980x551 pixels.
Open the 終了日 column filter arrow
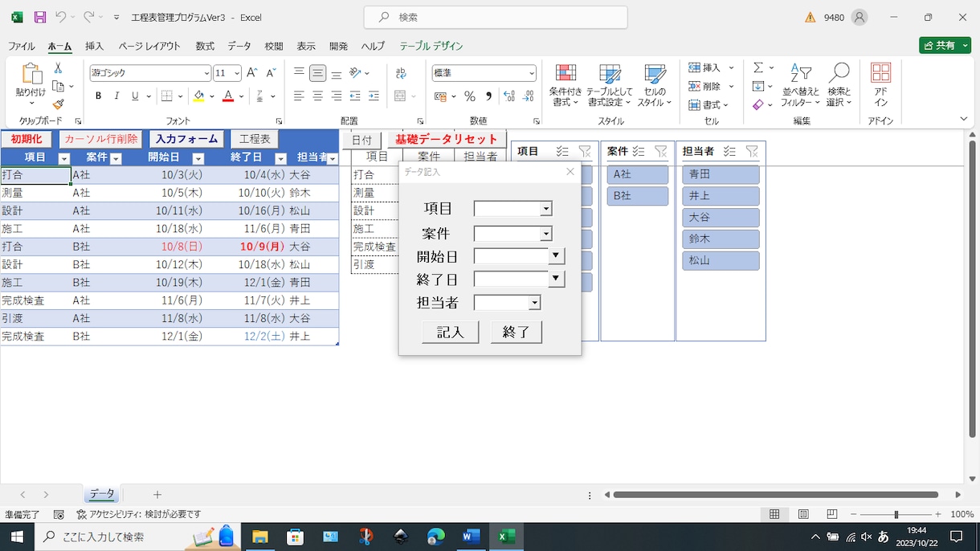click(281, 158)
